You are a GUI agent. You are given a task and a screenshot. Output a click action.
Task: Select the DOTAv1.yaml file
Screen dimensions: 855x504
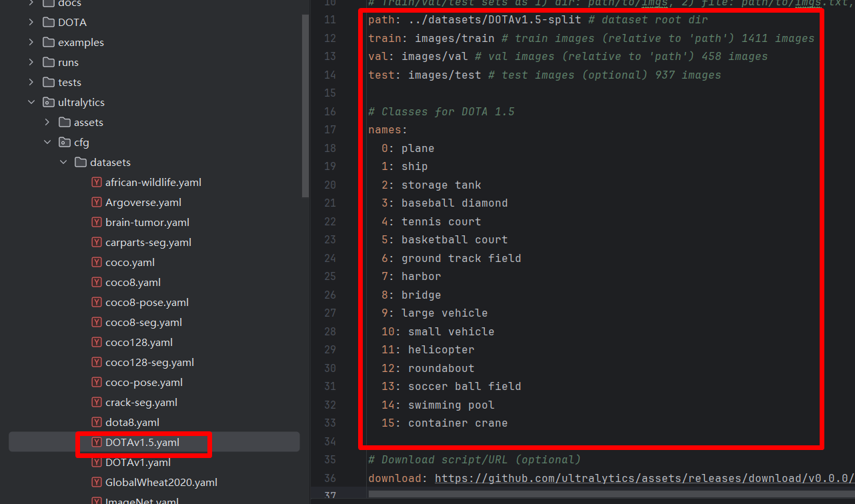click(x=137, y=462)
